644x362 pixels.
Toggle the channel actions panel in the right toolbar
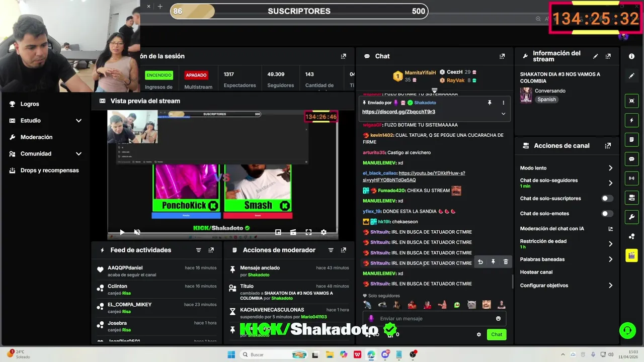coord(631,198)
